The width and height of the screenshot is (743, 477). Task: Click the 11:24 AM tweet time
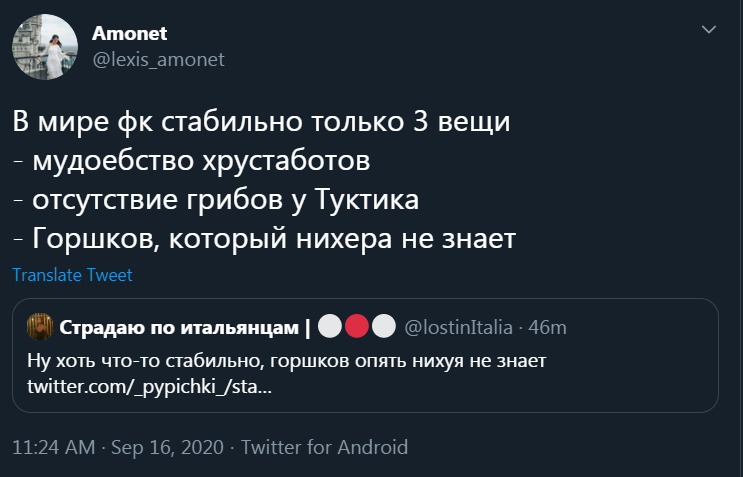coord(53,447)
